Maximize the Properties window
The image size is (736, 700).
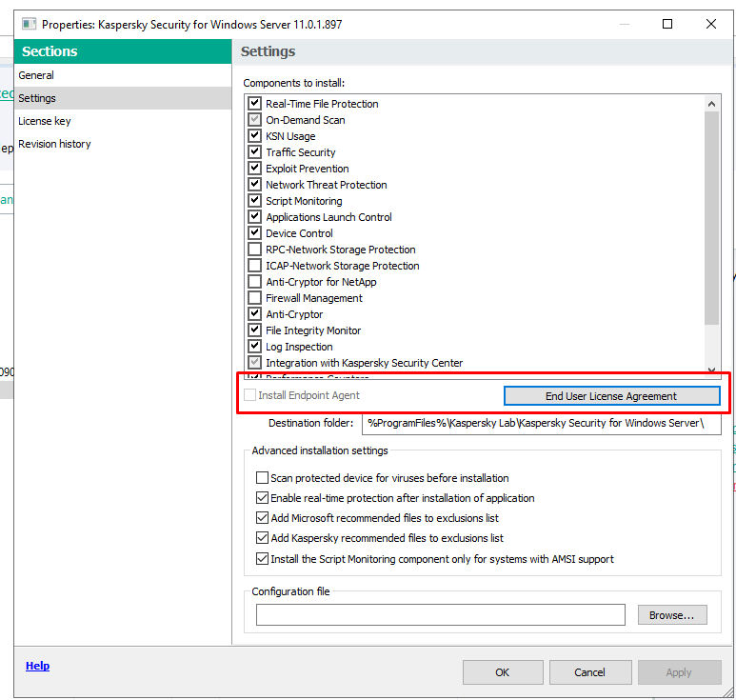pos(667,24)
